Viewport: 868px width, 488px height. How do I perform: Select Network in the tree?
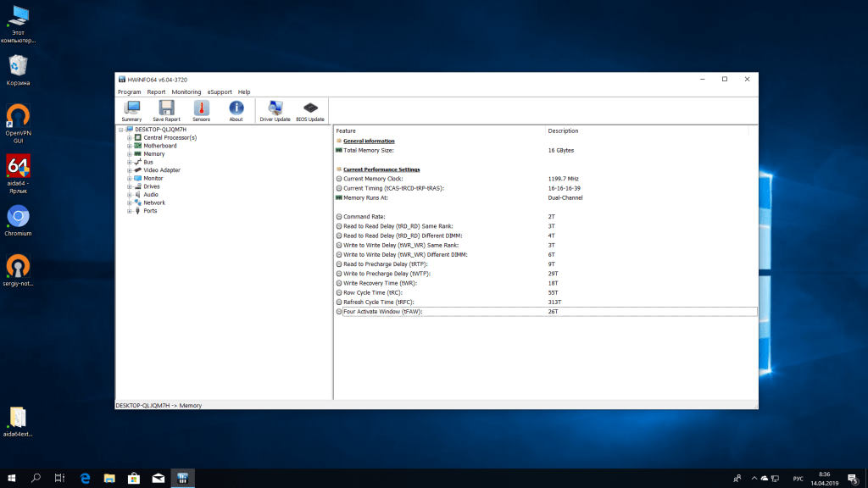click(154, 202)
